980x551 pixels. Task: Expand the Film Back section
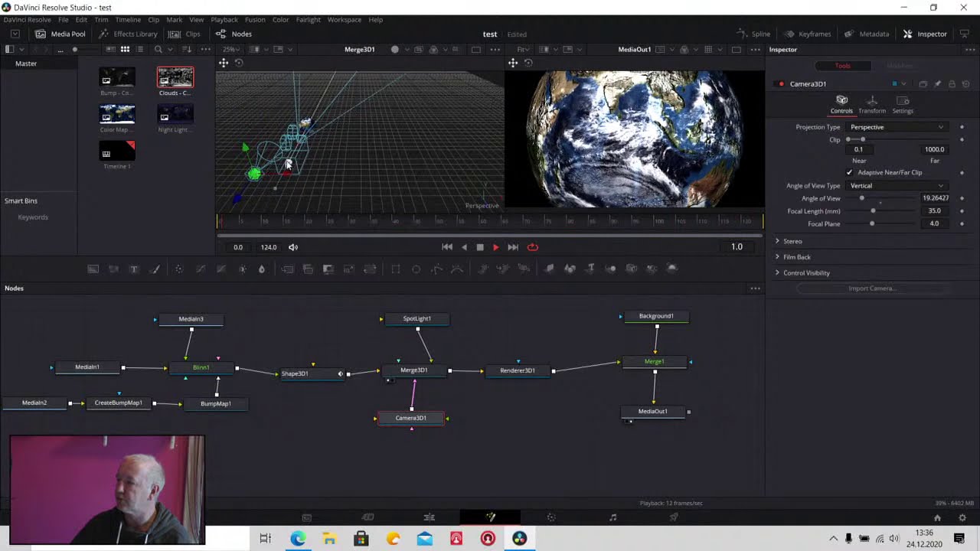[x=796, y=257]
